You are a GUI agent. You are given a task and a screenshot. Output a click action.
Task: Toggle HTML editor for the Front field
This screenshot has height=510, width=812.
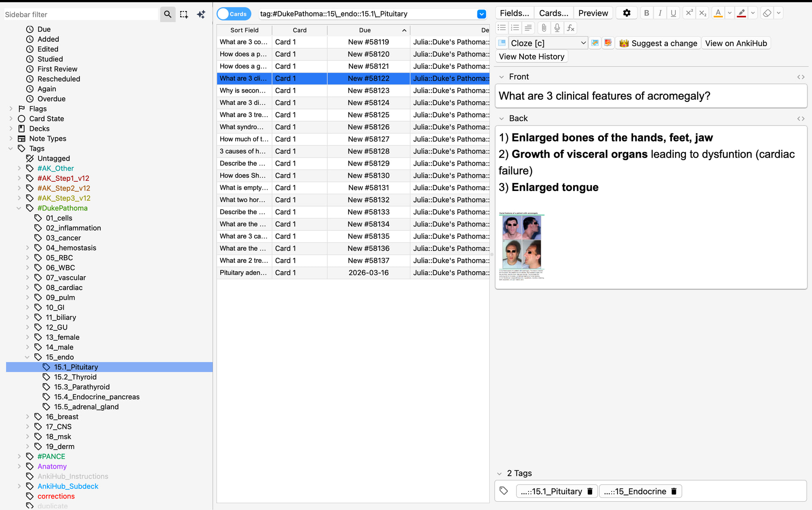point(801,77)
